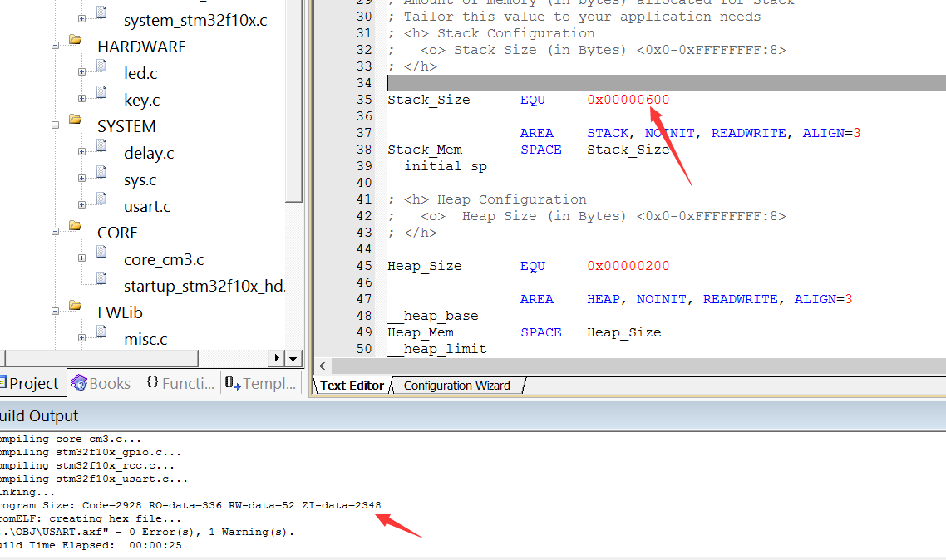Click the Build Time Elapsed line

[91, 545]
